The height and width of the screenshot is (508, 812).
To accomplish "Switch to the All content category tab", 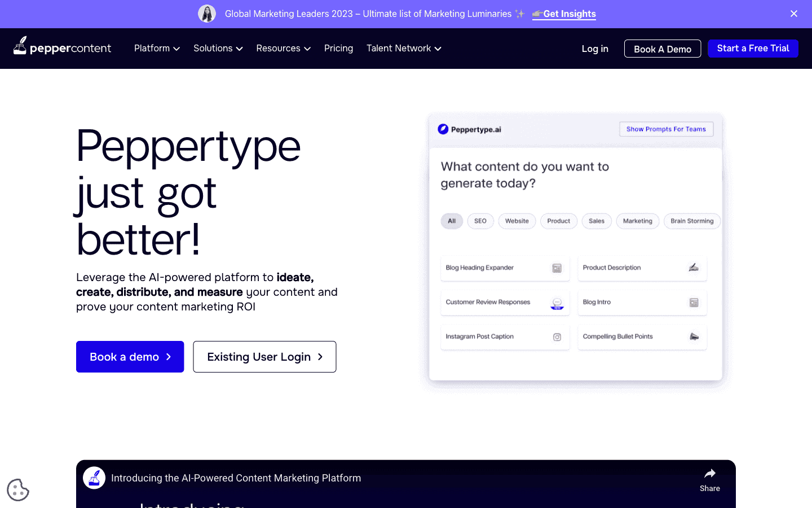I will coord(452,221).
